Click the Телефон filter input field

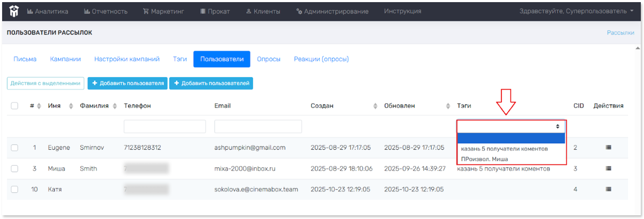[164, 126]
